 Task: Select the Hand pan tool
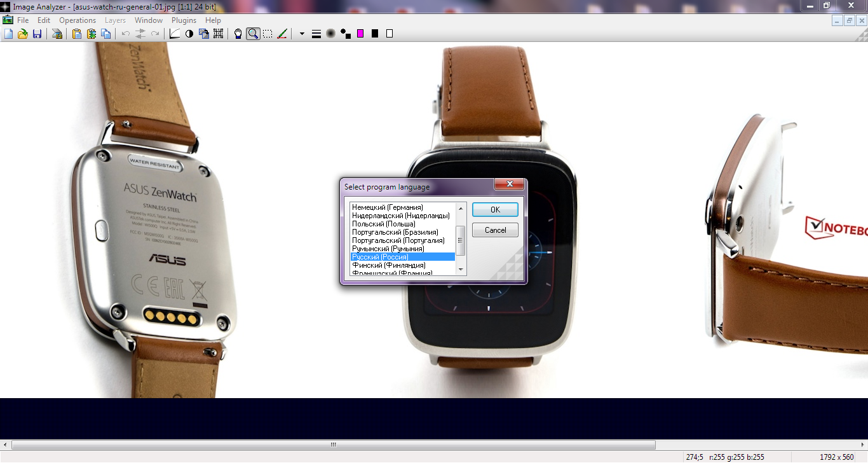coord(238,34)
